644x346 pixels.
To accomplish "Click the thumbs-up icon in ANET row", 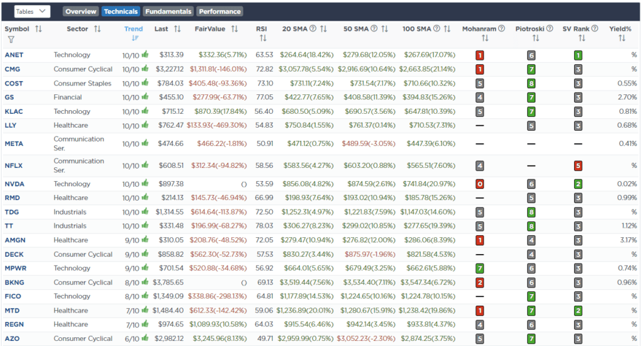I will click(x=145, y=54).
